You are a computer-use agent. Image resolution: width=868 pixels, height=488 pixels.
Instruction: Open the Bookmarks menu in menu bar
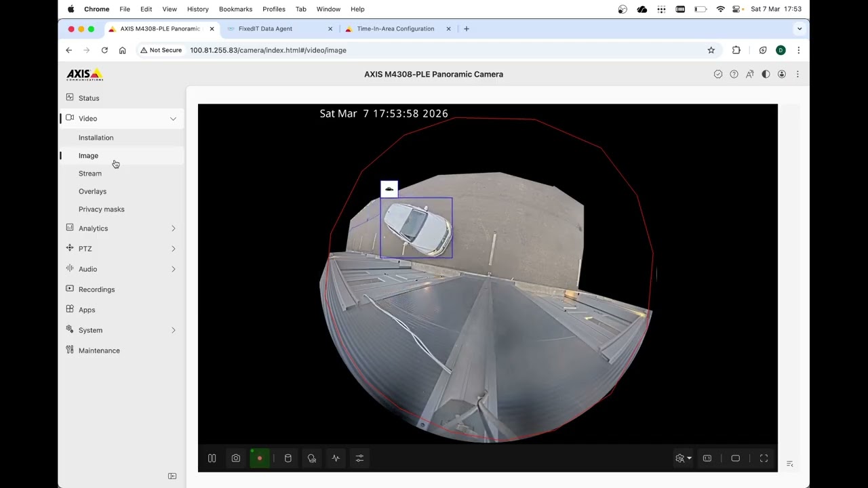pos(235,9)
